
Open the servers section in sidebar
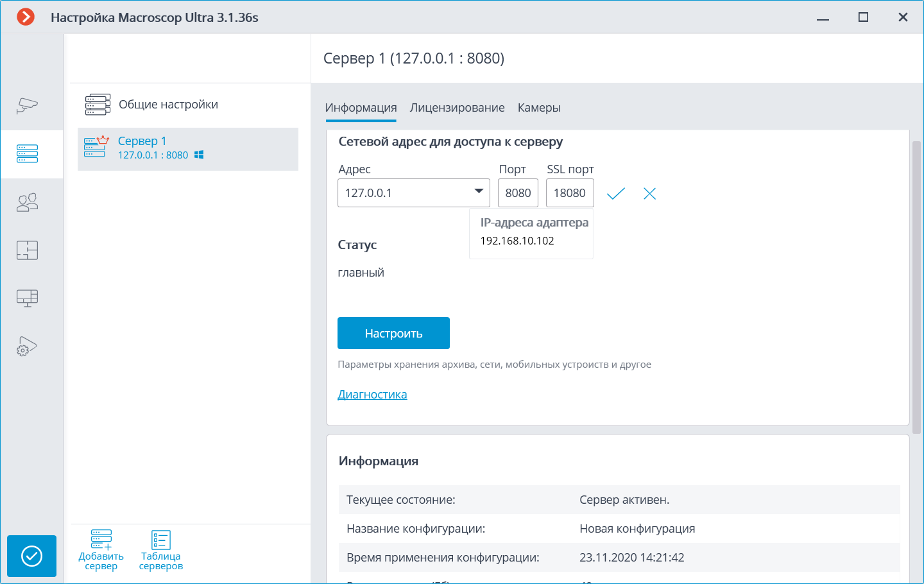[28, 153]
